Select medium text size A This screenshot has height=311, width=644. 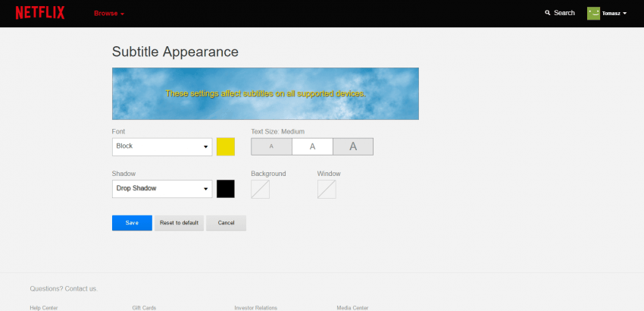point(312,146)
